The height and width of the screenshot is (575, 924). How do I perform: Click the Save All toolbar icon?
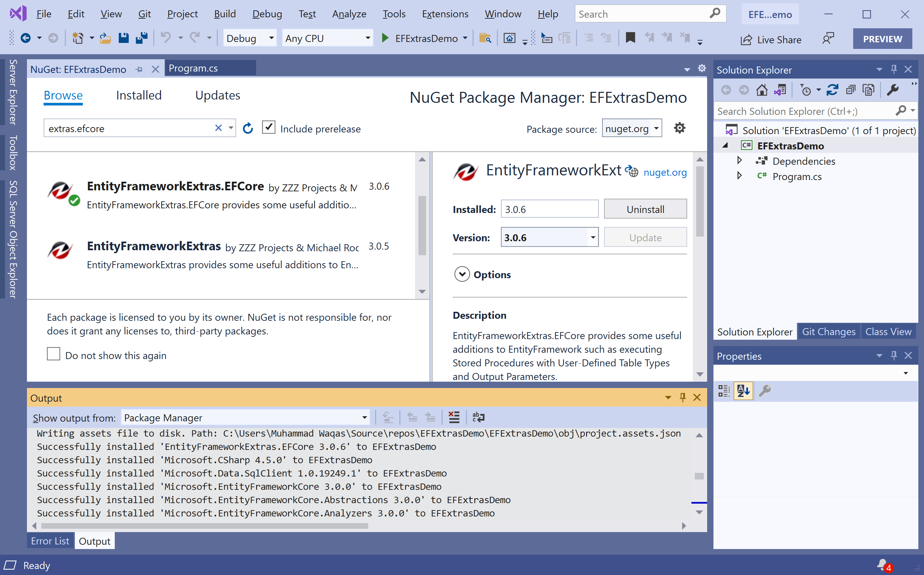coord(142,38)
